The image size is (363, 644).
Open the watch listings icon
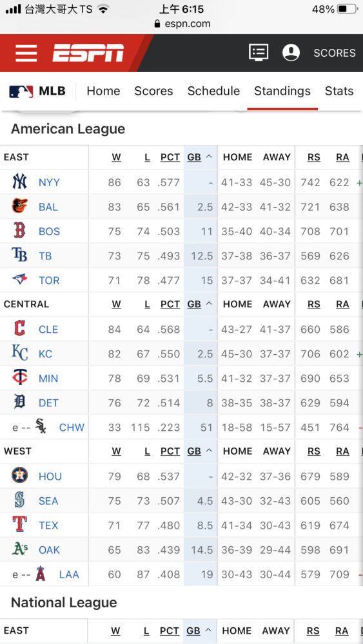(x=259, y=53)
